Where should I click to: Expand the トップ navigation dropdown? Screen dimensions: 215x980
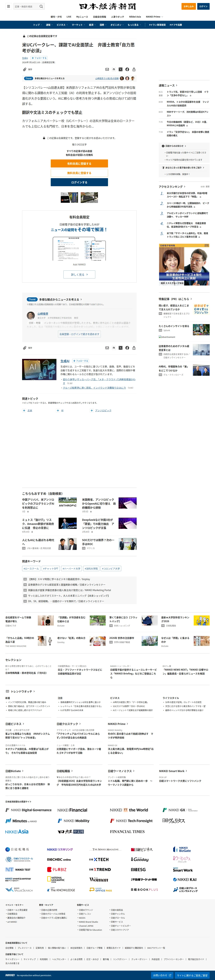[x=37, y=25]
